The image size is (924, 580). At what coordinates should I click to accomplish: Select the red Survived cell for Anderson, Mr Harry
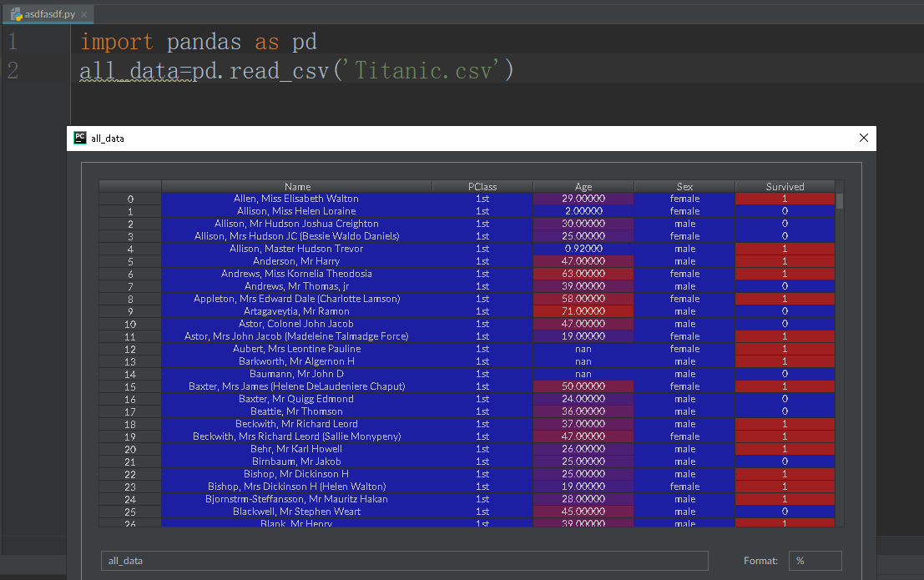click(x=785, y=260)
